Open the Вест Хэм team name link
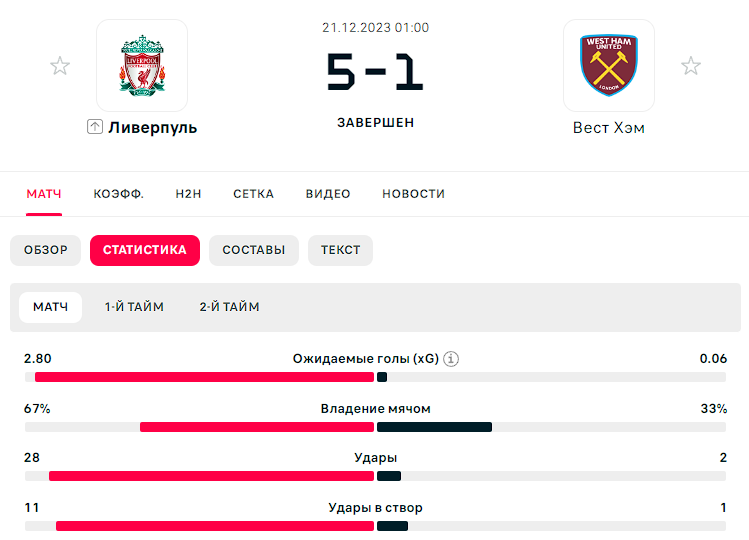The image size is (749, 540). 609,128
